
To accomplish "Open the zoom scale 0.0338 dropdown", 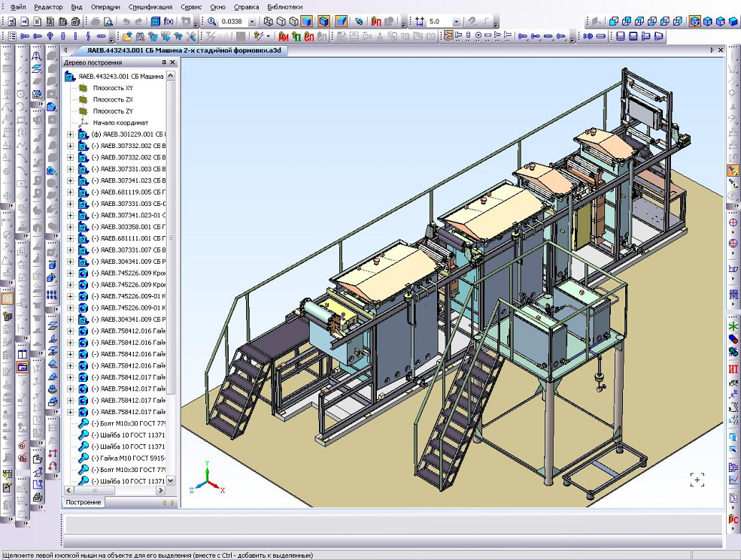I will [x=251, y=22].
